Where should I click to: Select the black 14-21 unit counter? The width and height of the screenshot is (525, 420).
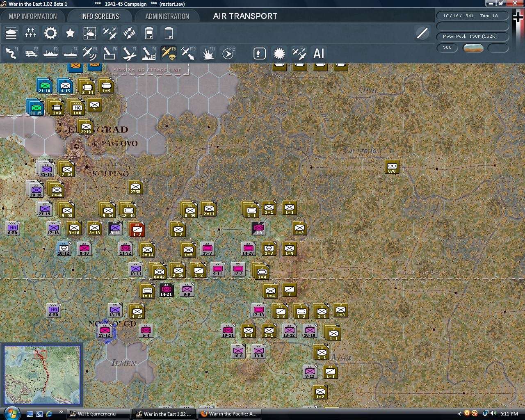(x=166, y=290)
